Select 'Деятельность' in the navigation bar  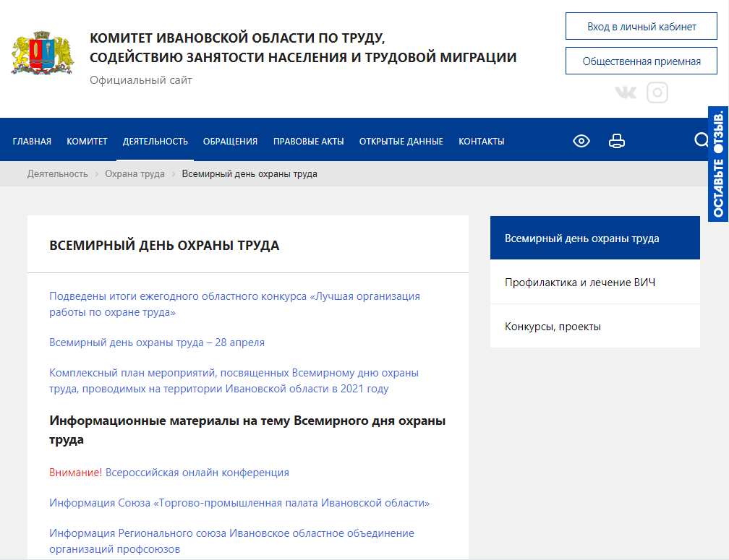[x=155, y=142]
